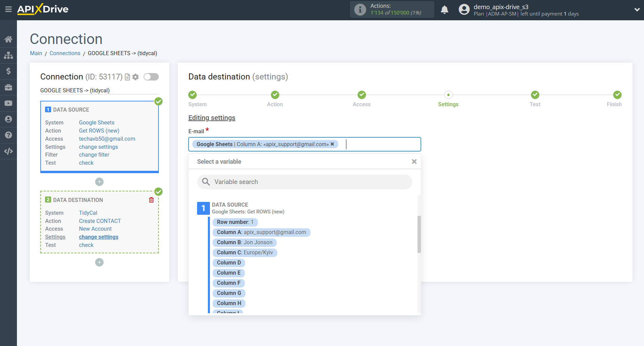Delete Data Destination using the trash icon
The image size is (644, 346).
tap(151, 200)
